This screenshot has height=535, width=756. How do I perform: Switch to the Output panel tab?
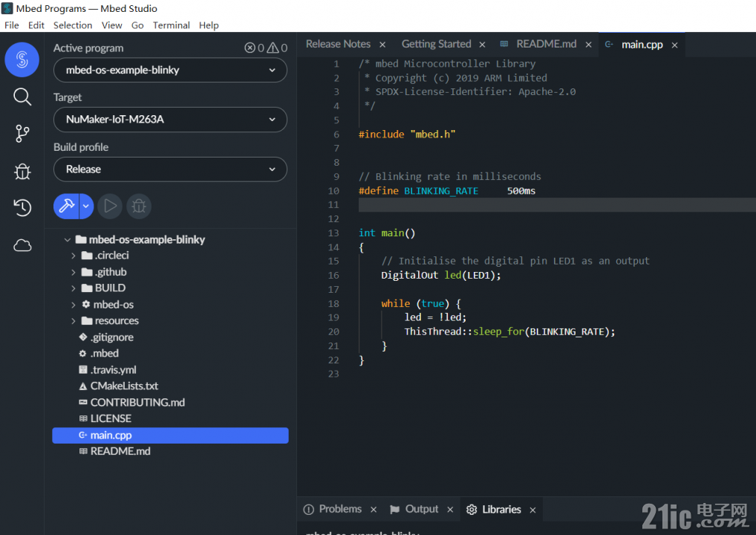point(422,509)
